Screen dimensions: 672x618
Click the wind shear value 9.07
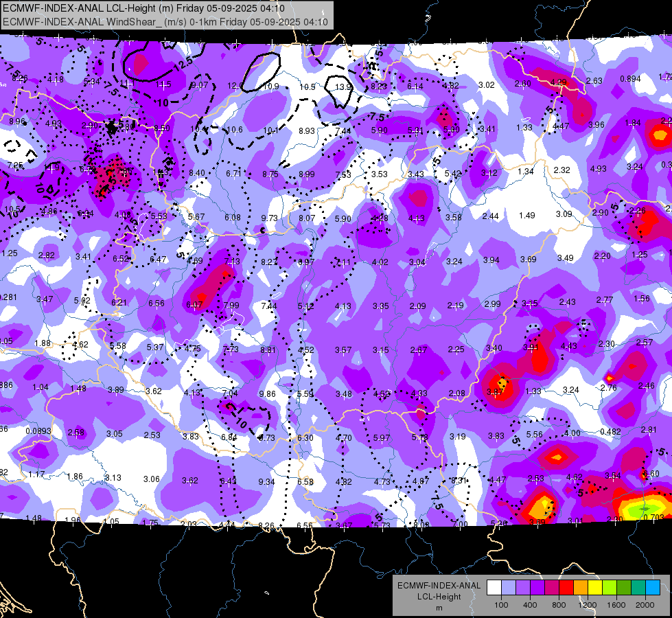(x=200, y=85)
